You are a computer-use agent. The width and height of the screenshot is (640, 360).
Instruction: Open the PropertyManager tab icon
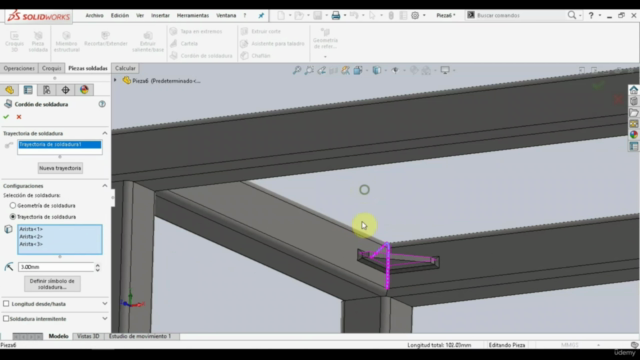28,90
